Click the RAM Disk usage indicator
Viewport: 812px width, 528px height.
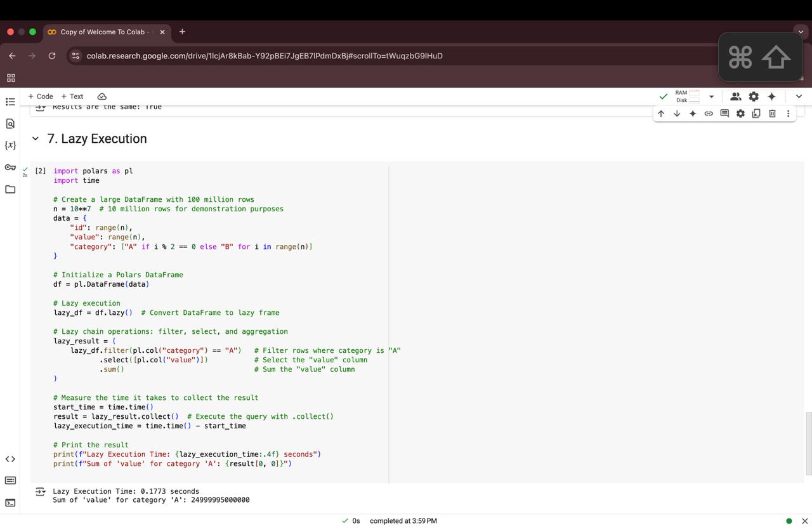(x=688, y=96)
